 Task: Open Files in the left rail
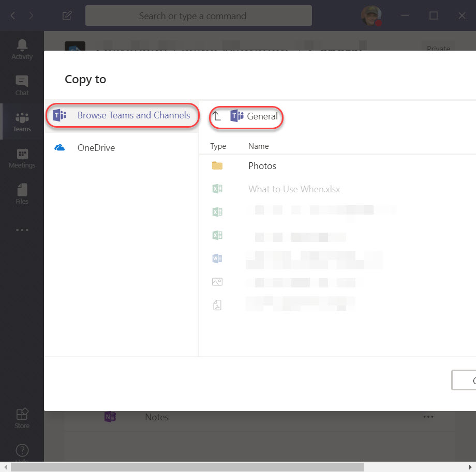coord(22,194)
